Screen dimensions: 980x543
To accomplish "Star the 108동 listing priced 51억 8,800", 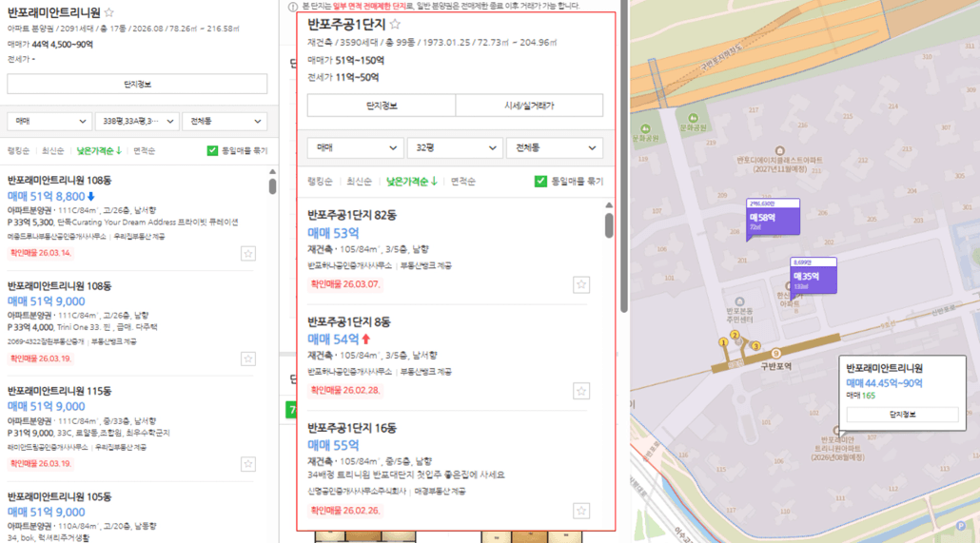I will [x=248, y=253].
